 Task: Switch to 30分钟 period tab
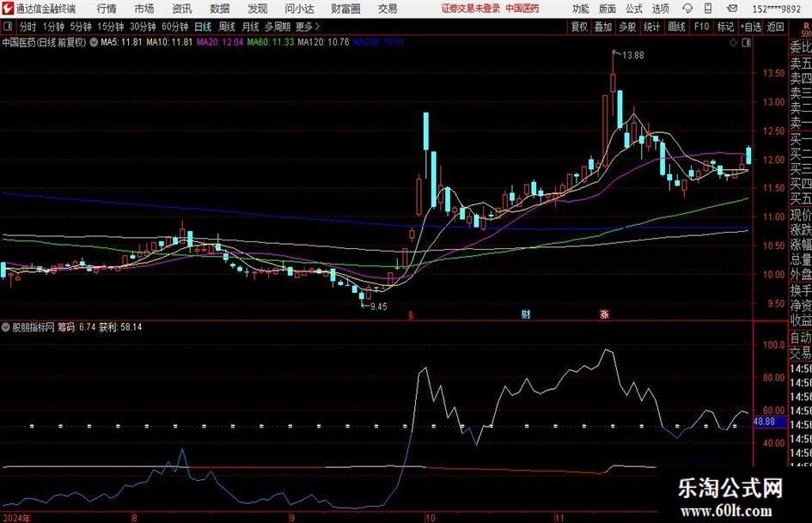[x=143, y=27]
